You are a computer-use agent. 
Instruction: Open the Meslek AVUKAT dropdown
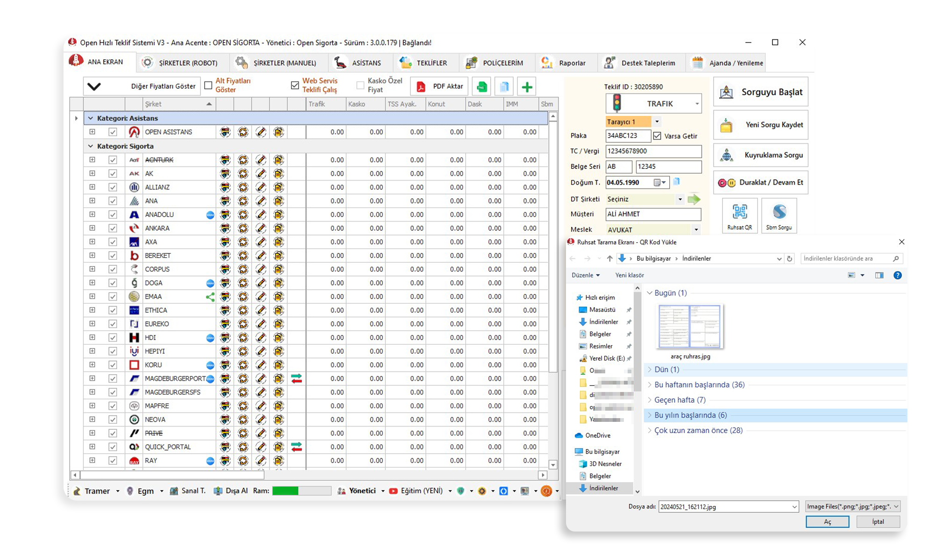point(696,230)
